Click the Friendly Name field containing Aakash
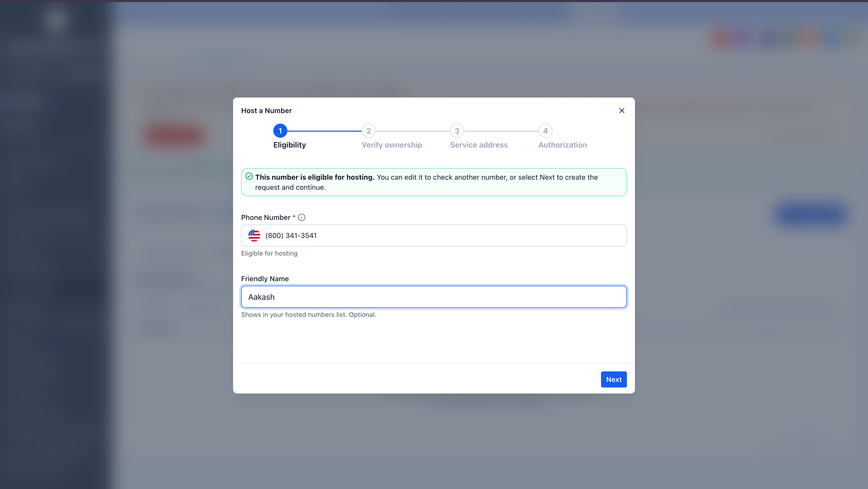The height and width of the screenshot is (489, 868). [434, 297]
